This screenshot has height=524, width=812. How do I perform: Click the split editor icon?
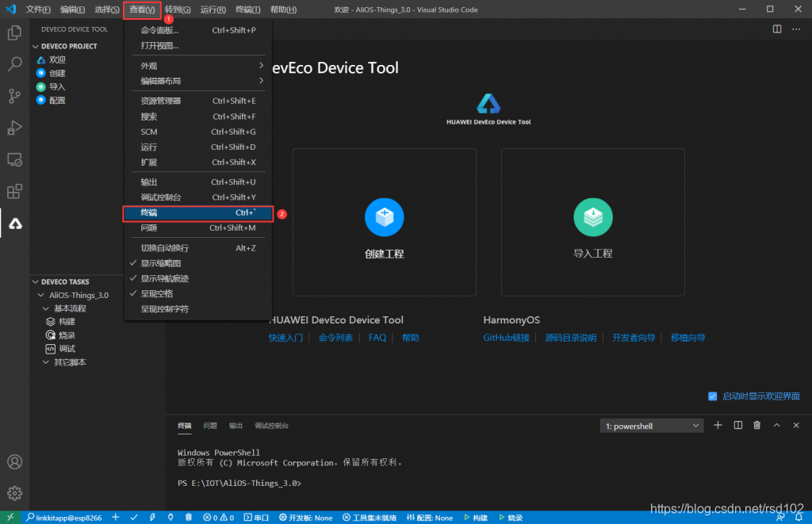tap(777, 29)
